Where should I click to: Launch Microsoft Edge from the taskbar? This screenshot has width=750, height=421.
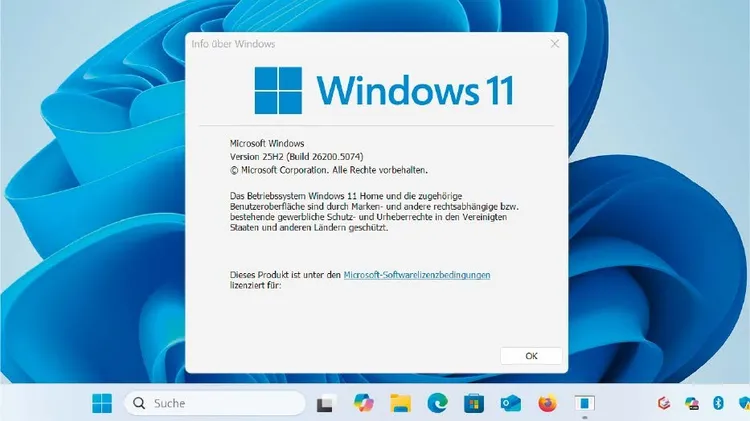point(437,403)
